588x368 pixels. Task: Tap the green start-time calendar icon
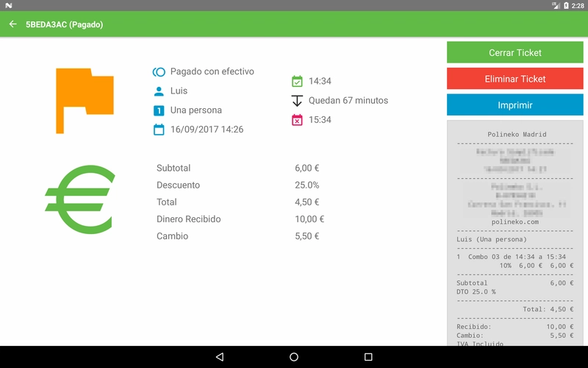tap(297, 82)
